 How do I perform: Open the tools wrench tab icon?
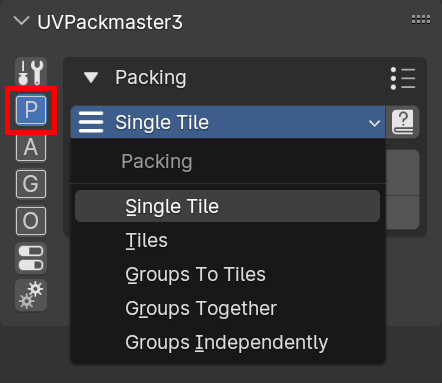click(x=31, y=72)
